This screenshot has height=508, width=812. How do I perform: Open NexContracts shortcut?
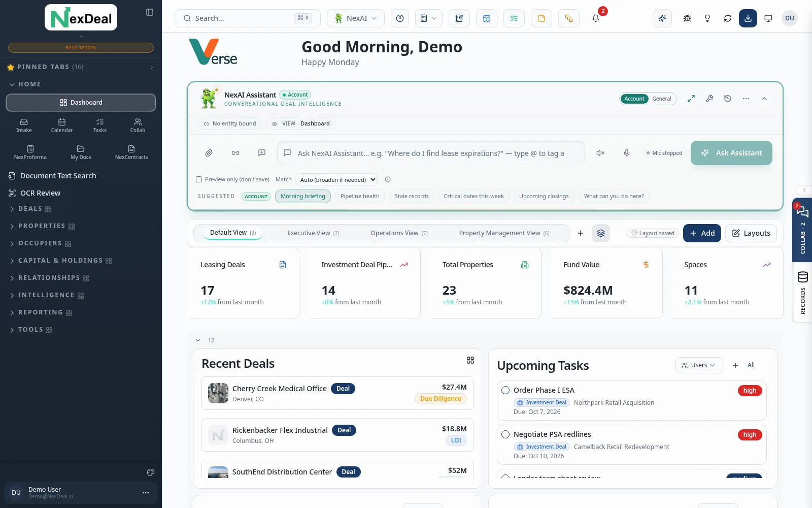(131, 152)
